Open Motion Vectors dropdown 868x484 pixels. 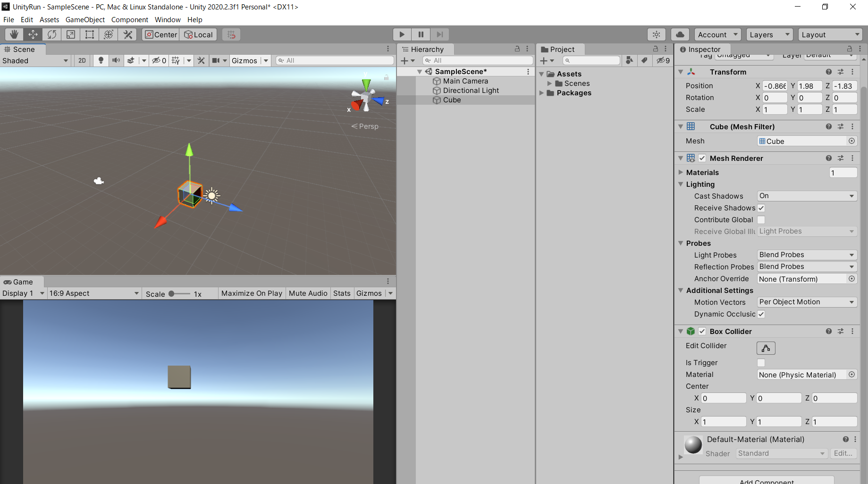tap(807, 302)
